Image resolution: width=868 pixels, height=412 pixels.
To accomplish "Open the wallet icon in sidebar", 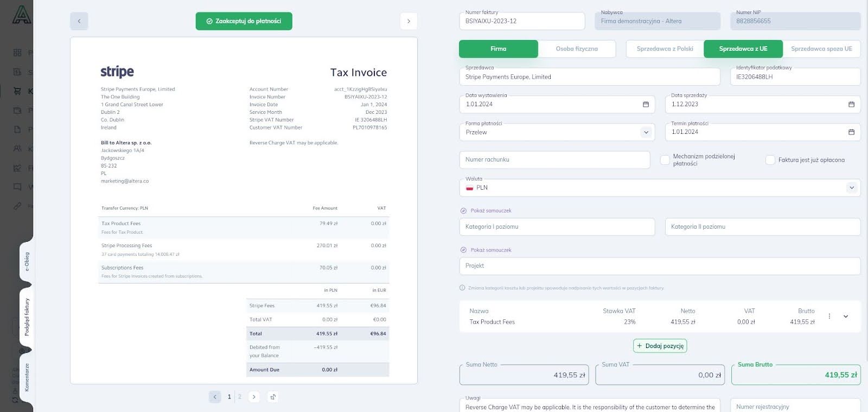I will tap(17, 110).
